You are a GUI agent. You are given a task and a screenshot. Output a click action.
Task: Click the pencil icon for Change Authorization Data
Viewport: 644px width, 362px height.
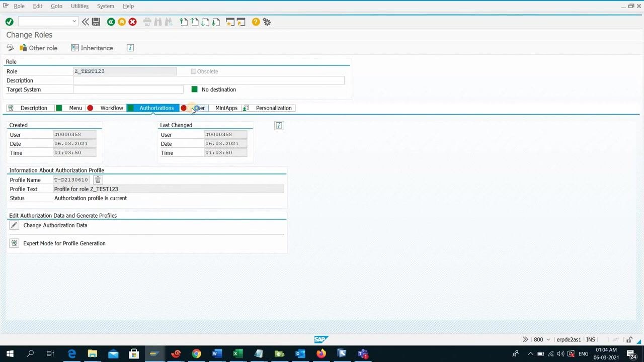[x=14, y=225]
